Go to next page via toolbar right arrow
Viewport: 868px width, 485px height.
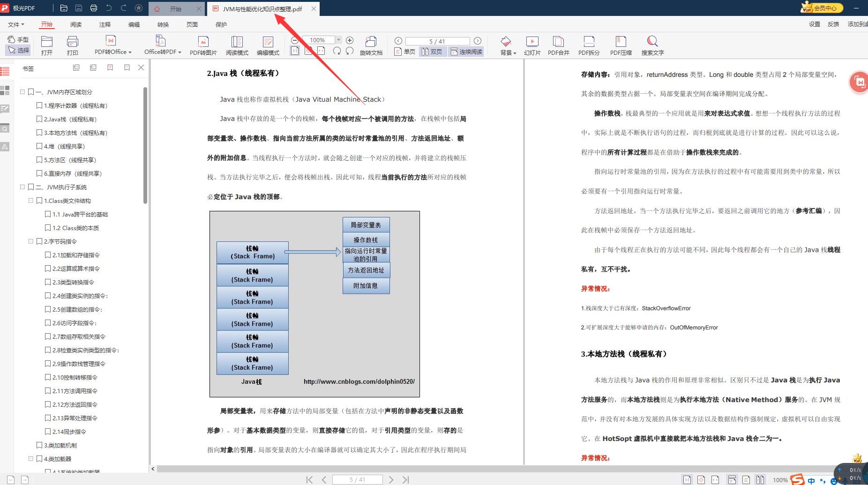478,41
